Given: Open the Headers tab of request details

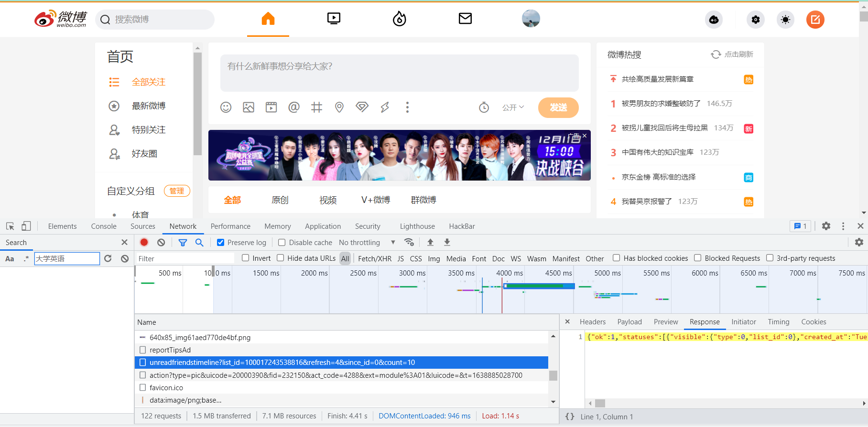Looking at the screenshot, I should click(593, 322).
